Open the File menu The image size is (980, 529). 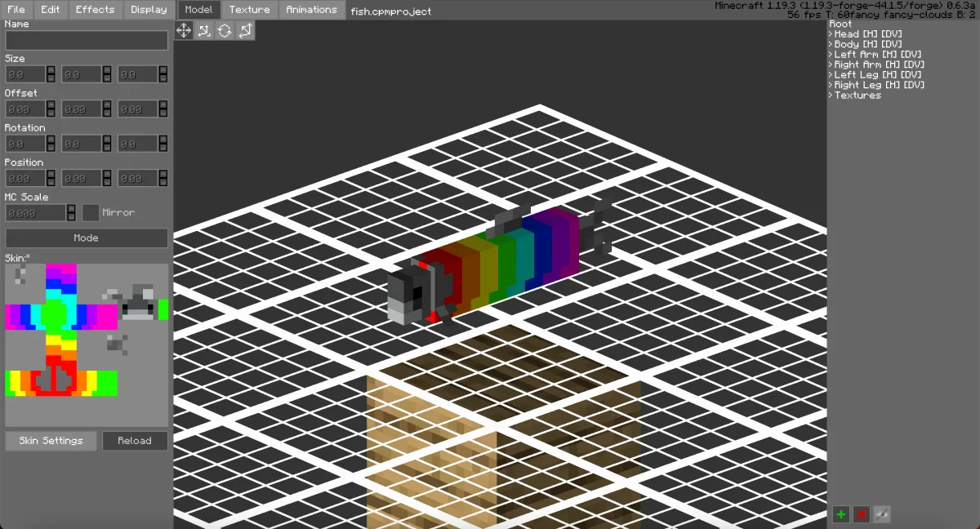[x=16, y=10]
